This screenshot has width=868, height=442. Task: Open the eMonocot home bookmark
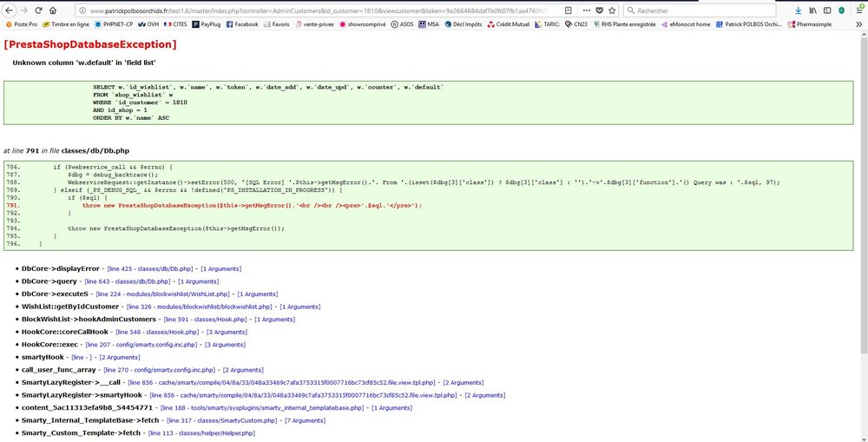(x=686, y=24)
